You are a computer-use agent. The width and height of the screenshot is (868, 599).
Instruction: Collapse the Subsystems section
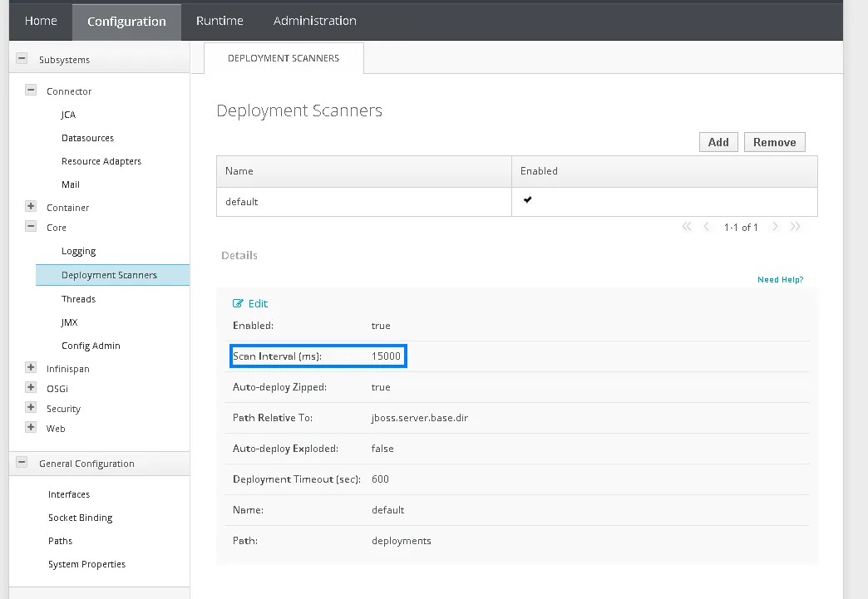(22, 58)
